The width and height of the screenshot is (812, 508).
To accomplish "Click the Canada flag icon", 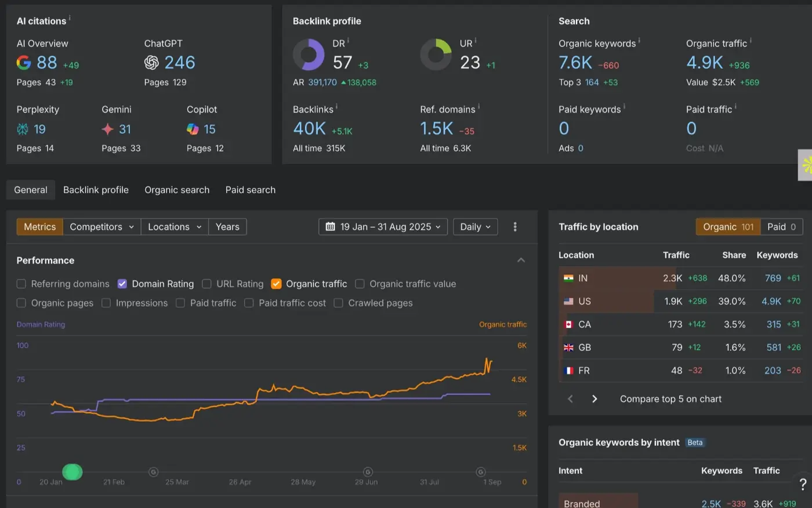I will click(x=568, y=325).
